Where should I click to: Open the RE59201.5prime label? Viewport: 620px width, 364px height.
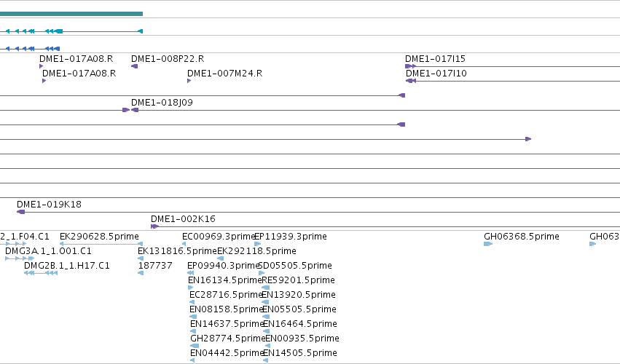tap(299, 280)
